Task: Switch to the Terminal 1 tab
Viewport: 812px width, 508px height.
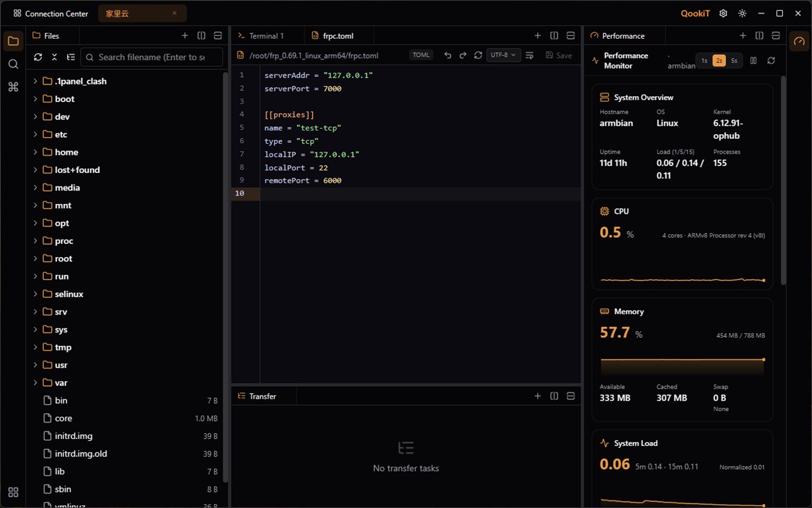Action: pos(267,36)
